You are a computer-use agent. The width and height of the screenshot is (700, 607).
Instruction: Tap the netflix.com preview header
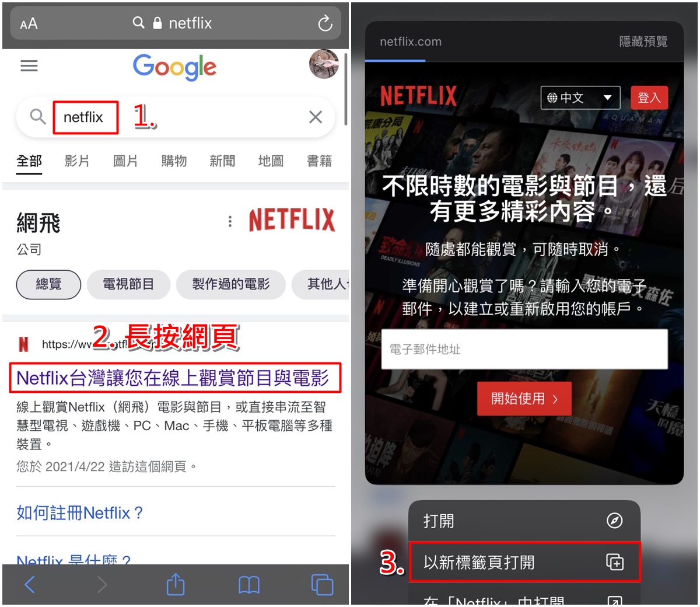click(411, 41)
